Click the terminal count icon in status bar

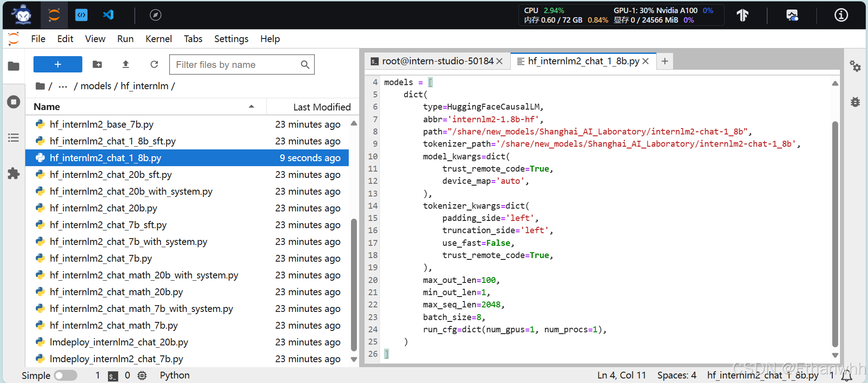[x=113, y=376]
